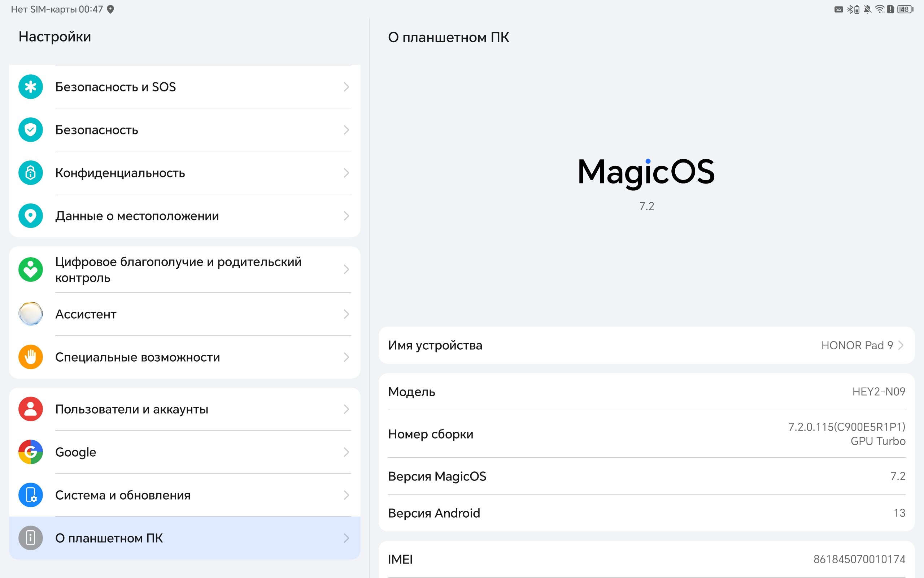Tap IMEI number 861845070010174
Image resolution: width=924 pixels, height=578 pixels.
859,559
